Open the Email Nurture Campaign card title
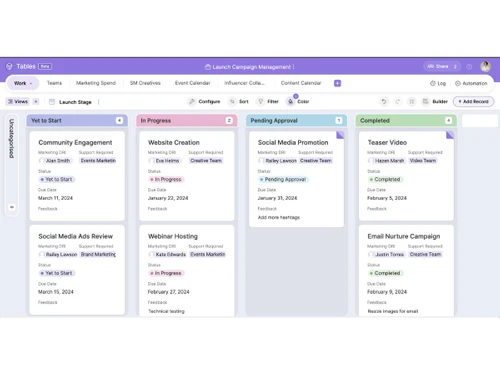 point(404,236)
